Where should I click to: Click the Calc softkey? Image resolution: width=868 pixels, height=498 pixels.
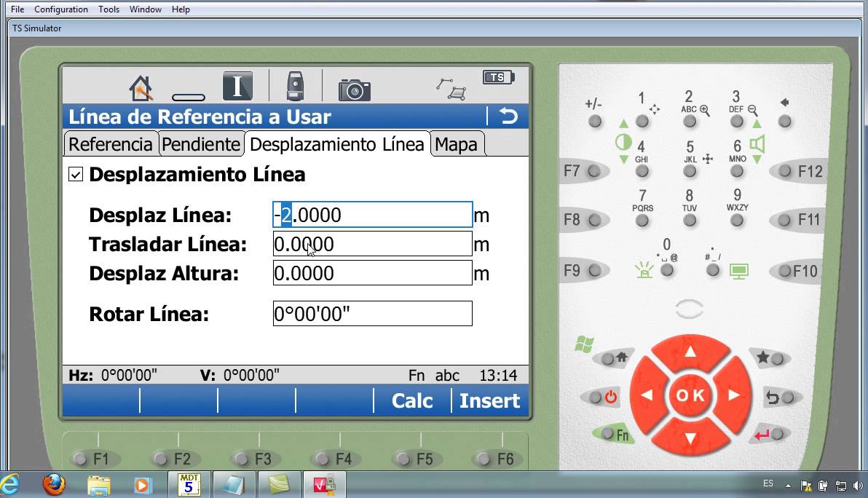[412, 400]
